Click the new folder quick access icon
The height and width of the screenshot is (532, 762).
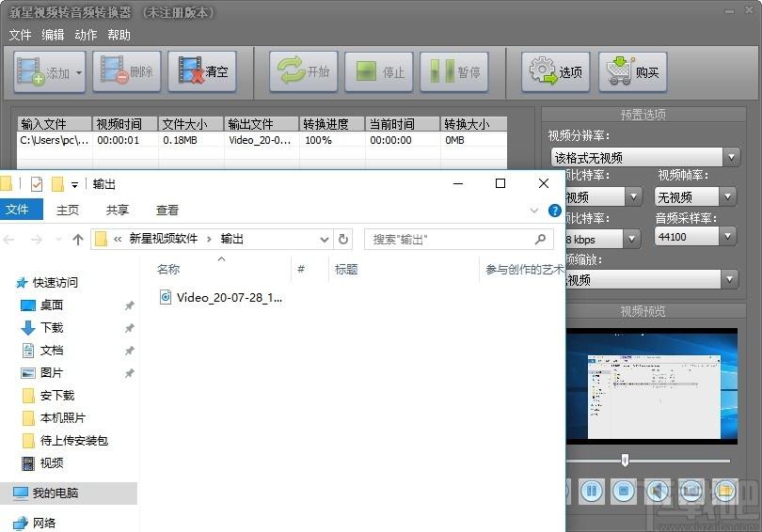[x=57, y=184]
